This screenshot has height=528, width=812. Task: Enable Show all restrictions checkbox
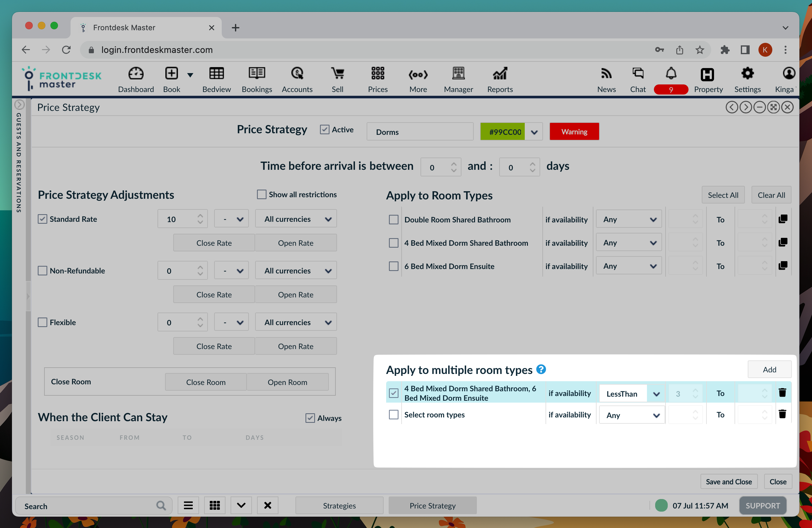tap(261, 194)
